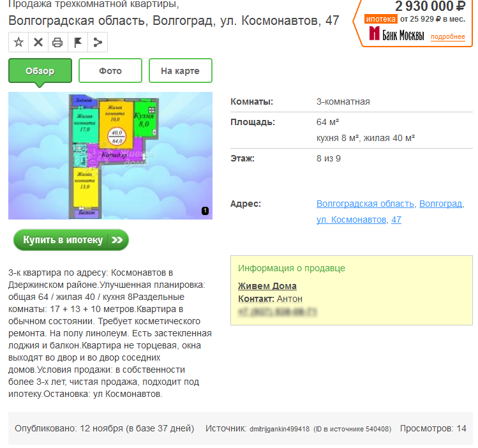Click the Контакт: Антон text
Screen dimensions: 478x448
270,299
